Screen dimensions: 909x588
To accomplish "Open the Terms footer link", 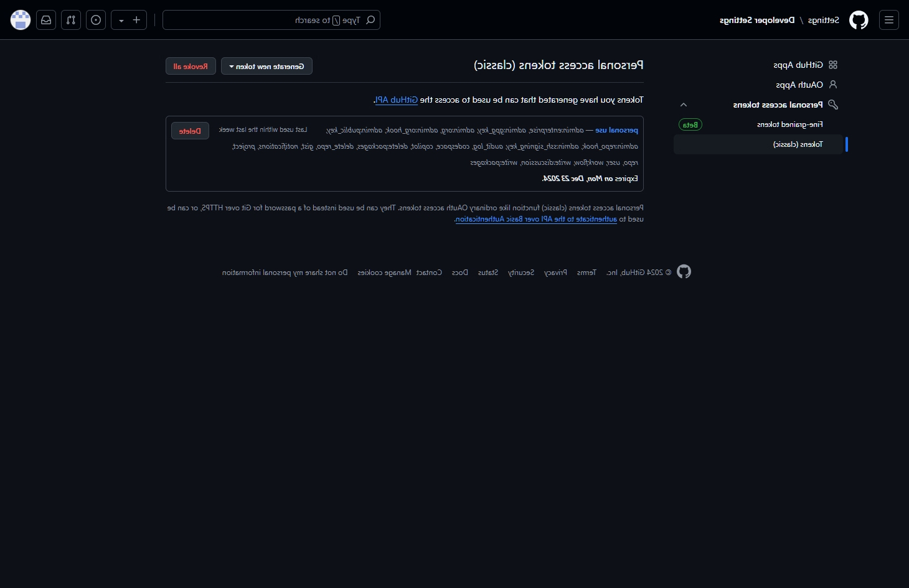I will pyautogui.click(x=586, y=273).
